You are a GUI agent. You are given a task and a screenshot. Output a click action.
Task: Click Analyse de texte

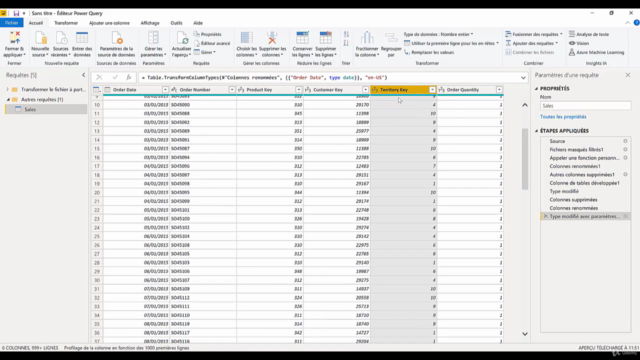589,34
